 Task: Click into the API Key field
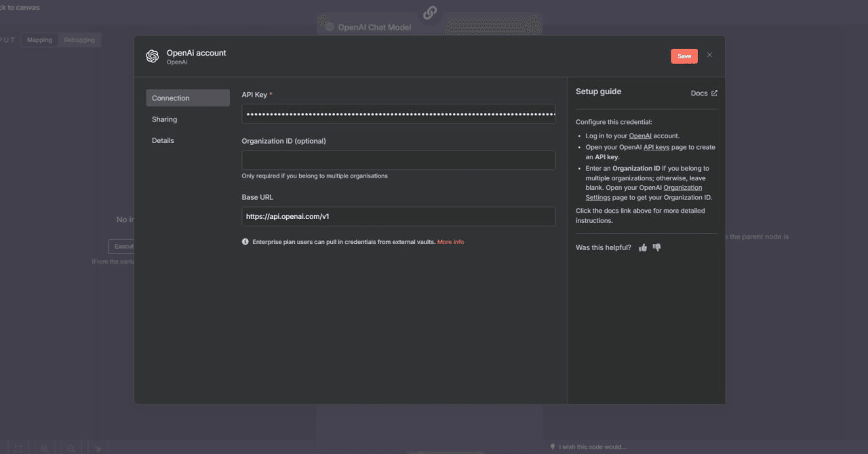398,114
